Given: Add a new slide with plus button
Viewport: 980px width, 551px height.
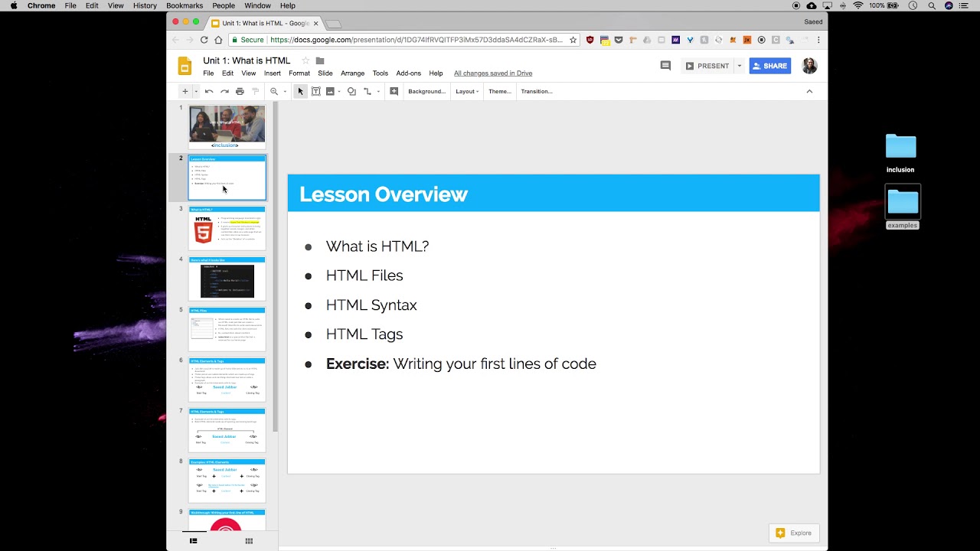Looking at the screenshot, I should 185,91.
